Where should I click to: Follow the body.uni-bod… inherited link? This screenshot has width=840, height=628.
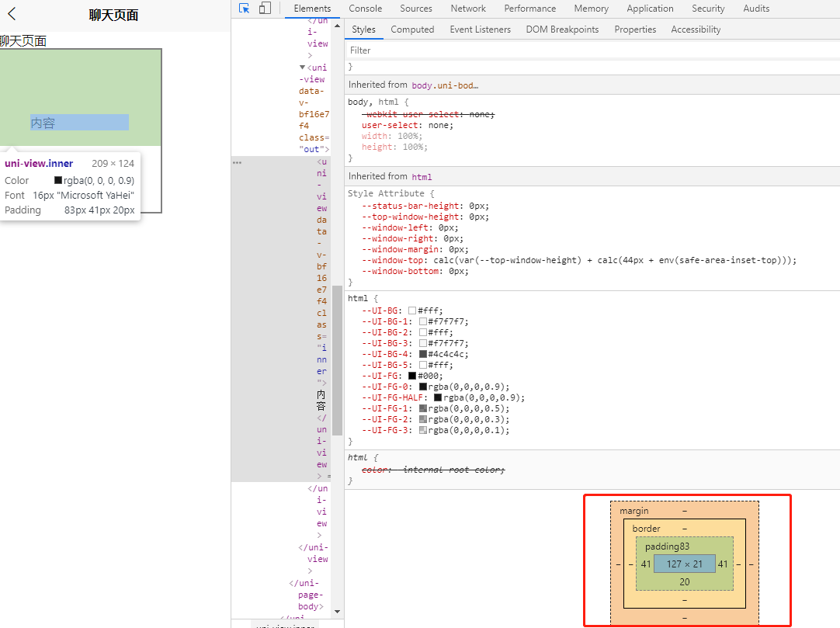445,85
